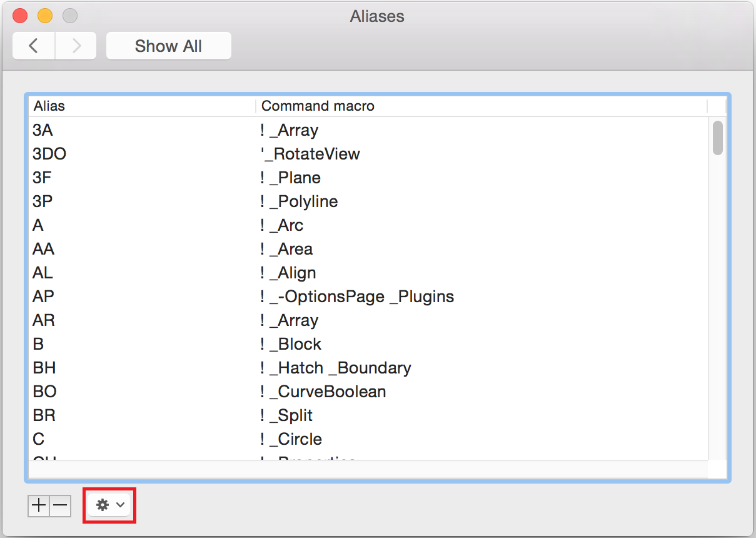Click the back navigation arrow

34,46
